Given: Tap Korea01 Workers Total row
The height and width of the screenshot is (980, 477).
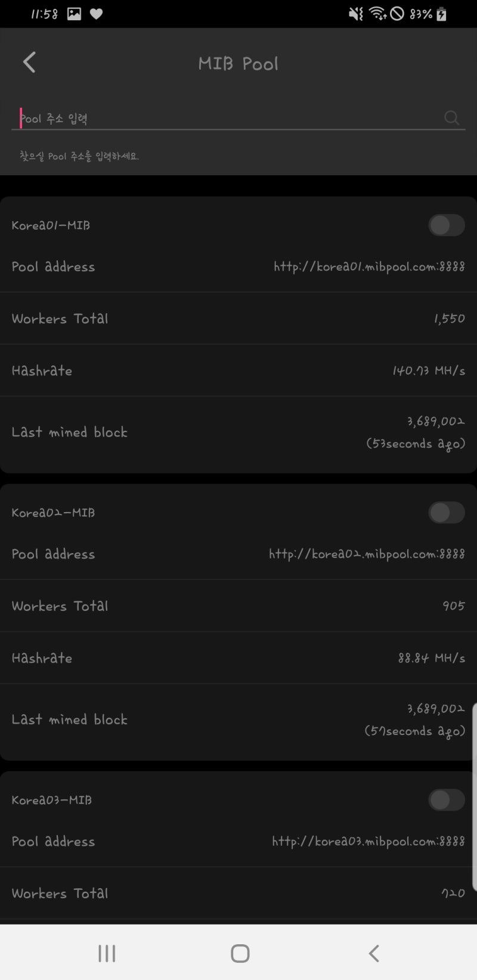Looking at the screenshot, I should coord(238,318).
